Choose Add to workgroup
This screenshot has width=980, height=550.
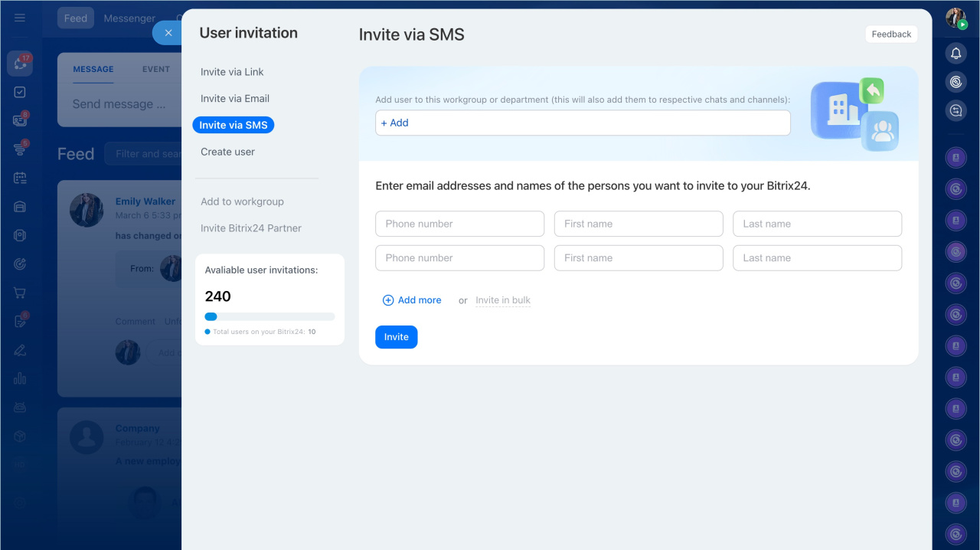(x=242, y=201)
